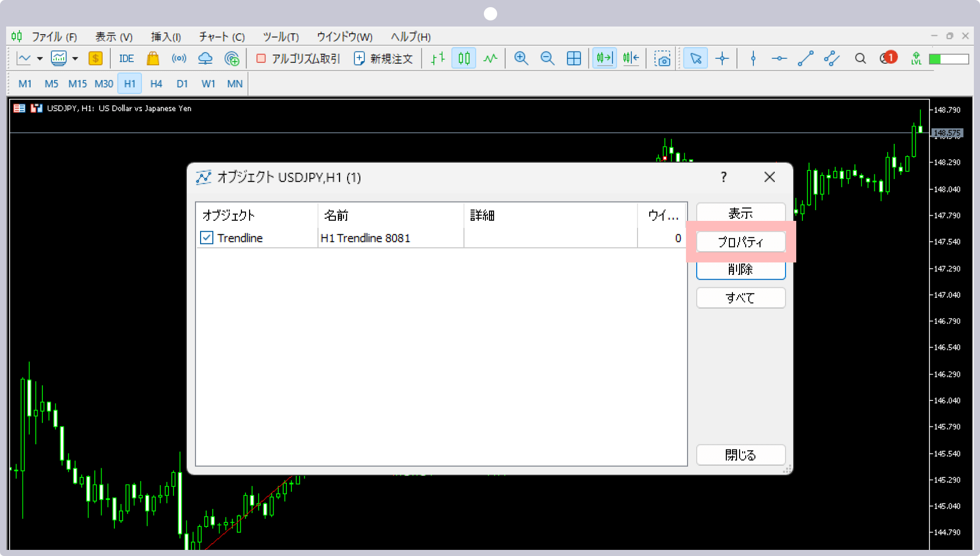Expand the chart type dropdown arrow
980x556 pixels.
(x=40, y=59)
